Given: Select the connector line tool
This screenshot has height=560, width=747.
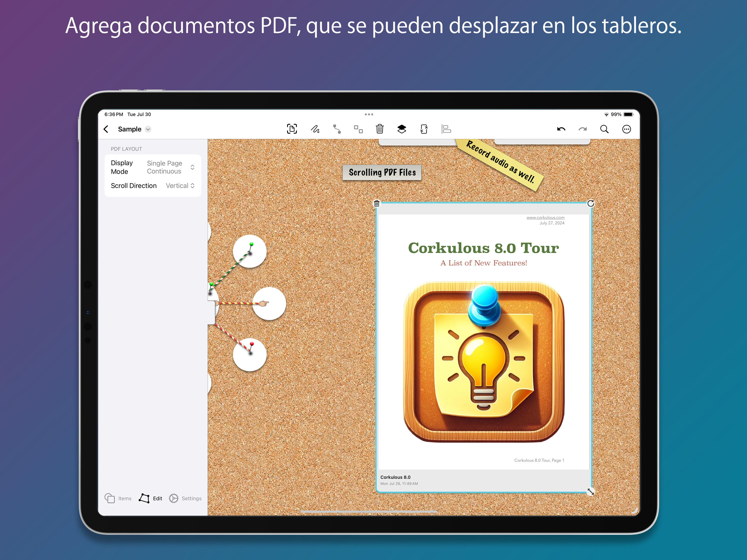Looking at the screenshot, I should [337, 129].
